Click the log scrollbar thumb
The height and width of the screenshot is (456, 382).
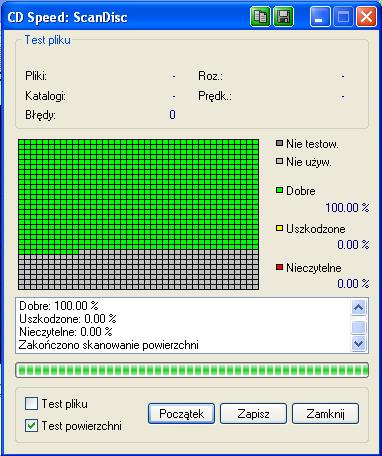pos(358,327)
